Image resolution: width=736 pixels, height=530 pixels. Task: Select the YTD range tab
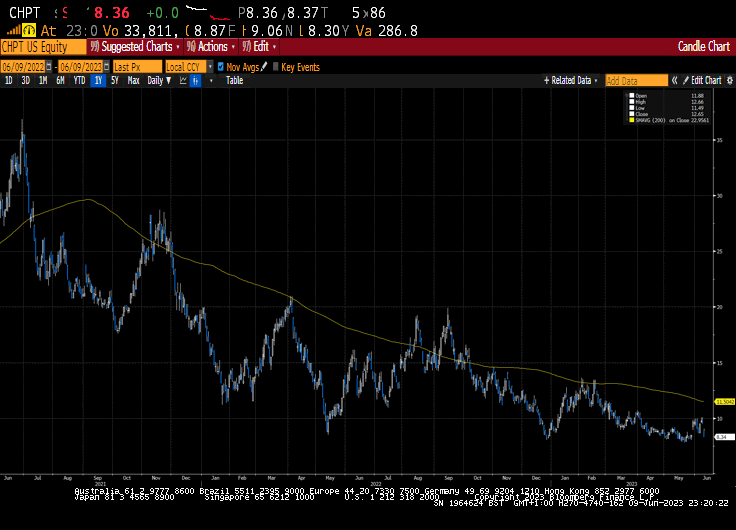pyautogui.click(x=79, y=81)
